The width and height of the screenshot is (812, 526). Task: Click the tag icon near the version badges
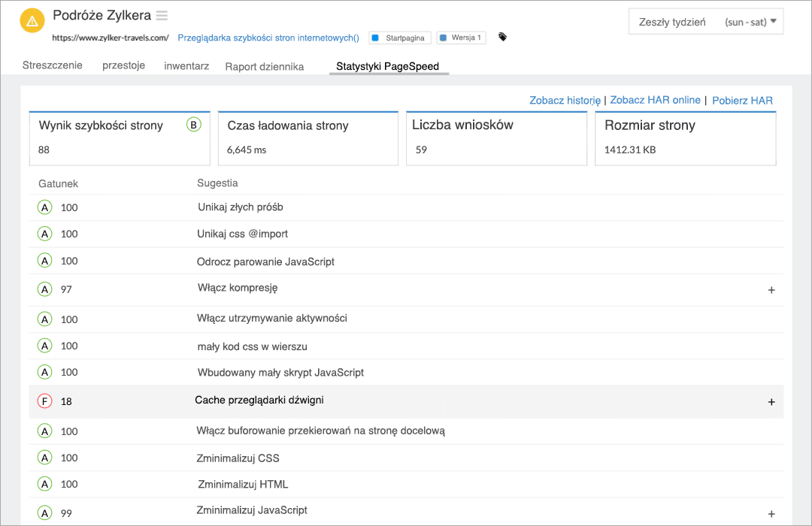503,37
